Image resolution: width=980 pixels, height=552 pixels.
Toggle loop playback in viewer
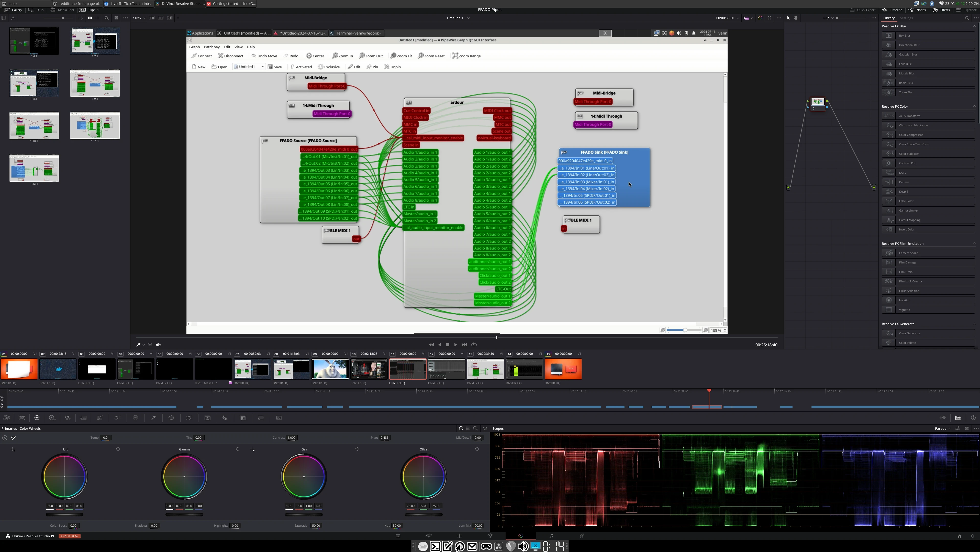[474, 345]
